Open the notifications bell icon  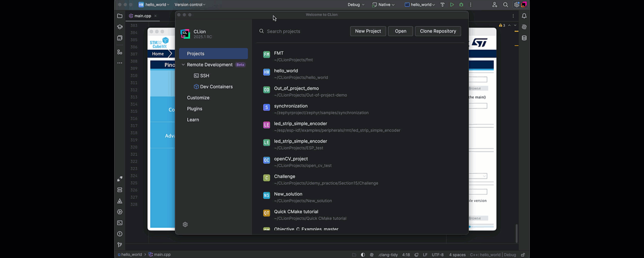[x=524, y=15]
